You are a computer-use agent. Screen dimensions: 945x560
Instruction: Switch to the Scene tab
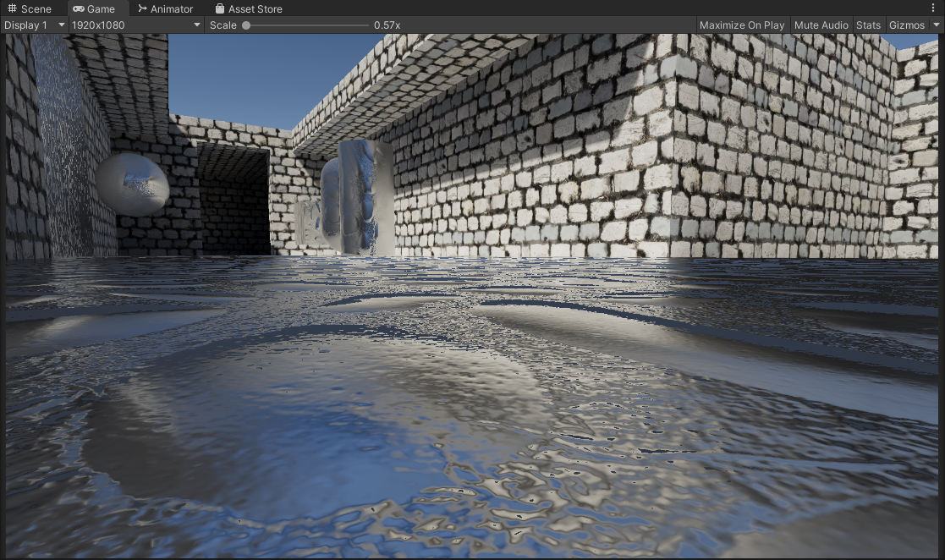coord(35,8)
